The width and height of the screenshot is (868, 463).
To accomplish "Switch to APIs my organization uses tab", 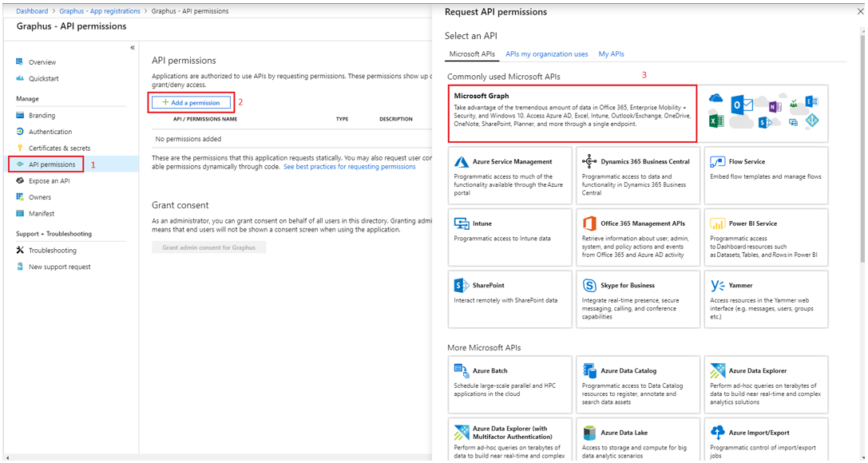I will (x=547, y=54).
